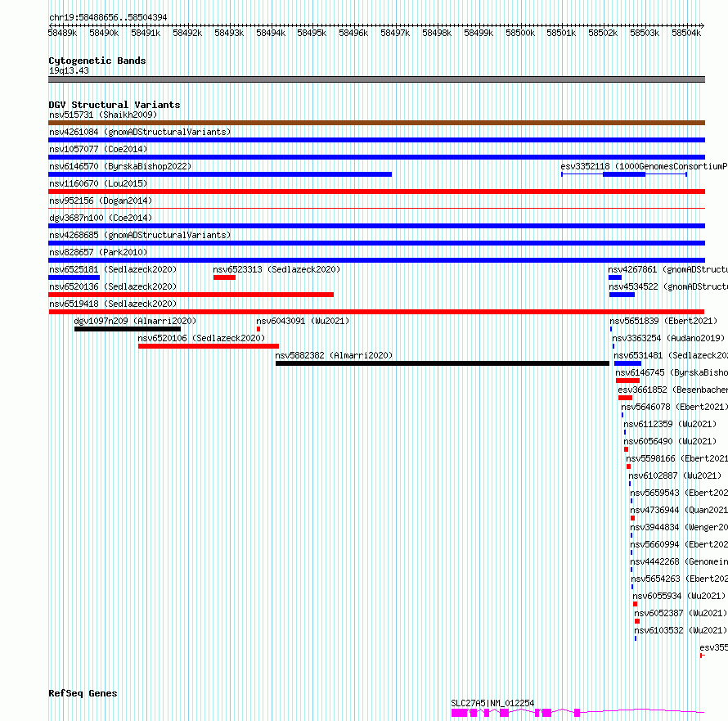
Task: Click nsv6520106 (Sedlazeck2020) label
Action: click(201, 338)
